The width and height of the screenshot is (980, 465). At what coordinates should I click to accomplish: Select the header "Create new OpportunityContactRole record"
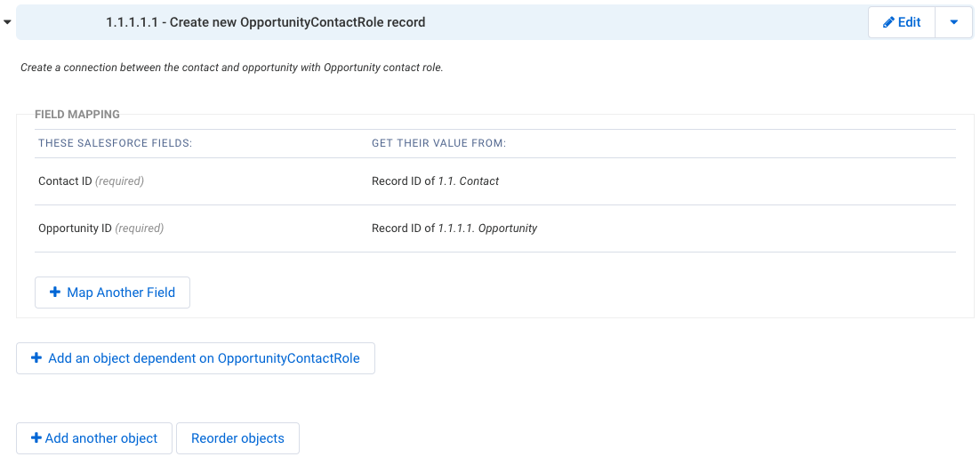point(266,22)
